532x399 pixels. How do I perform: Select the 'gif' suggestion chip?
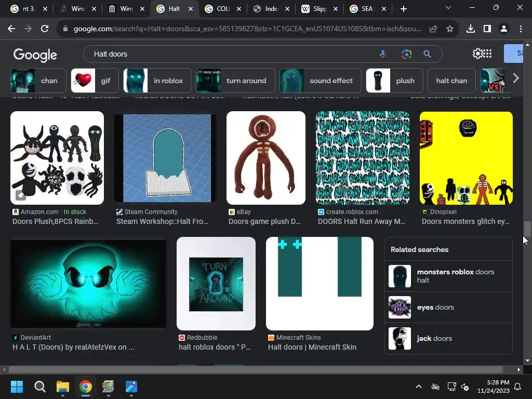coord(95,81)
